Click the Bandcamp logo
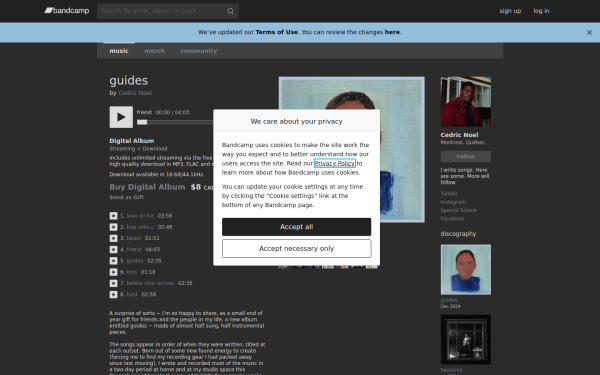Screen dimensions: 600x375 67,11
